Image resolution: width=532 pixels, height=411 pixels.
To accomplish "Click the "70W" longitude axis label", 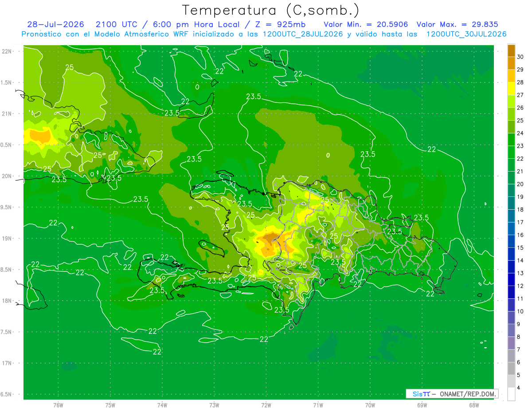I will pyautogui.click(x=370, y=405).
